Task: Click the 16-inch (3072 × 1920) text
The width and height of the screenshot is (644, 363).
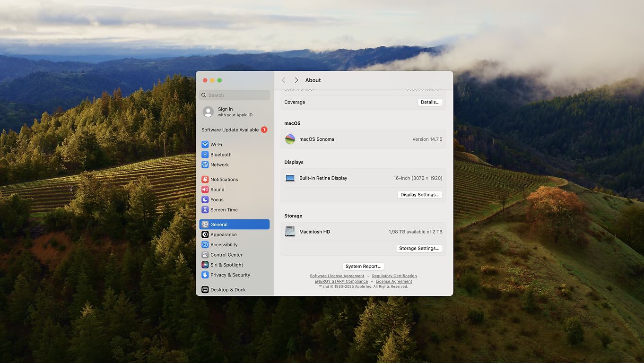Action: [x=418, y=178]
